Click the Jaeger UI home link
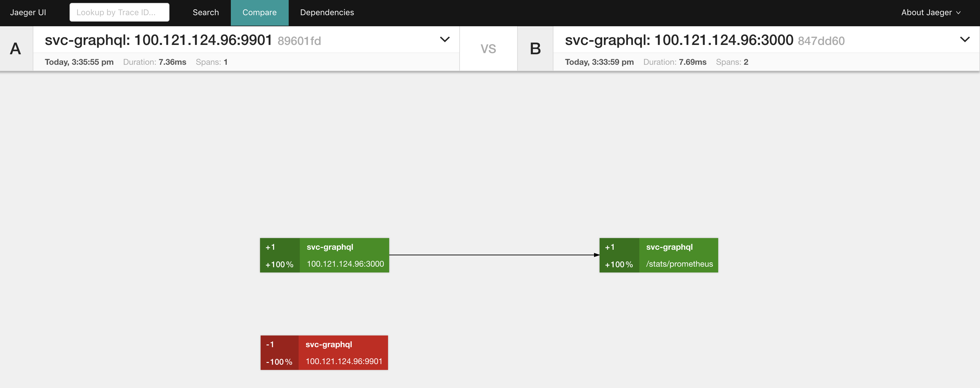Screen dimensions: 980x388 (28, 13)
